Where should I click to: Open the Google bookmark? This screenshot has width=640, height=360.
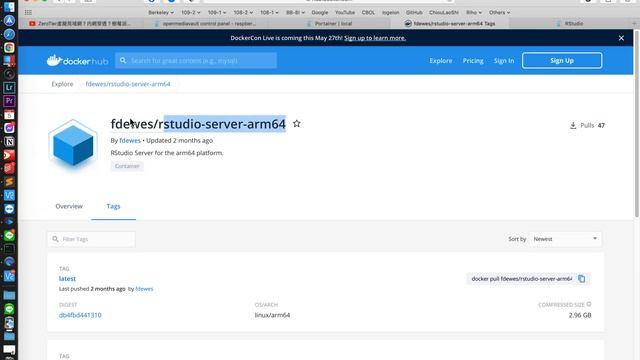pos(320,13)
